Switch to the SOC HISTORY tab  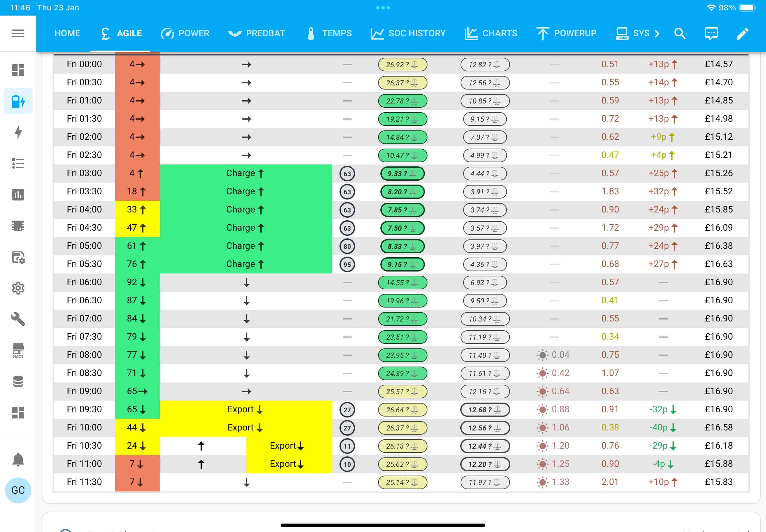tap(408, 33)
